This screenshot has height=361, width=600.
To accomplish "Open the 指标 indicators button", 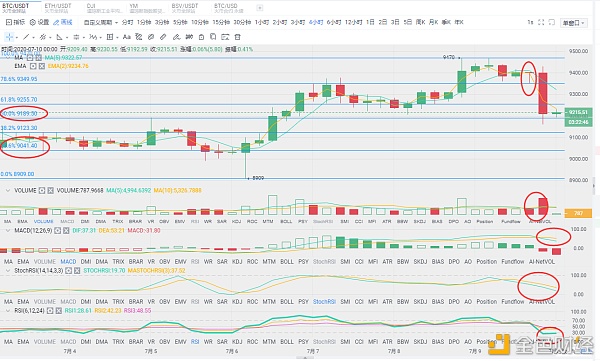I will 15,22.
